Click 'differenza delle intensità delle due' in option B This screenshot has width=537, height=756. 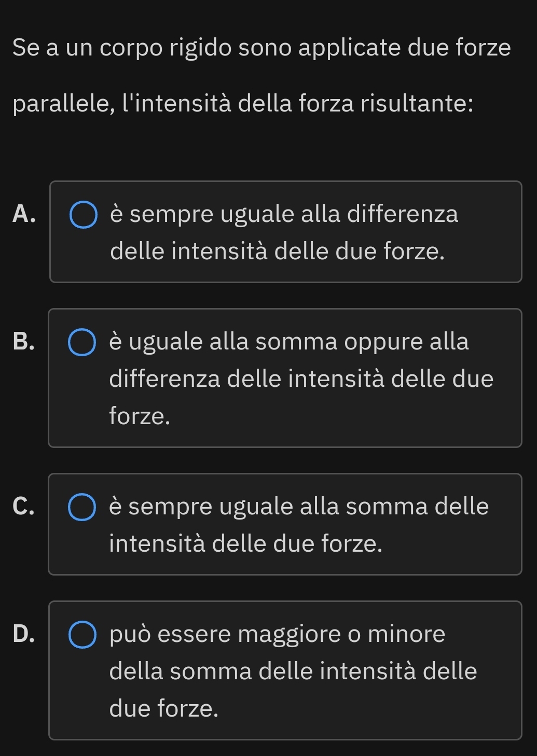pos(301,379)
